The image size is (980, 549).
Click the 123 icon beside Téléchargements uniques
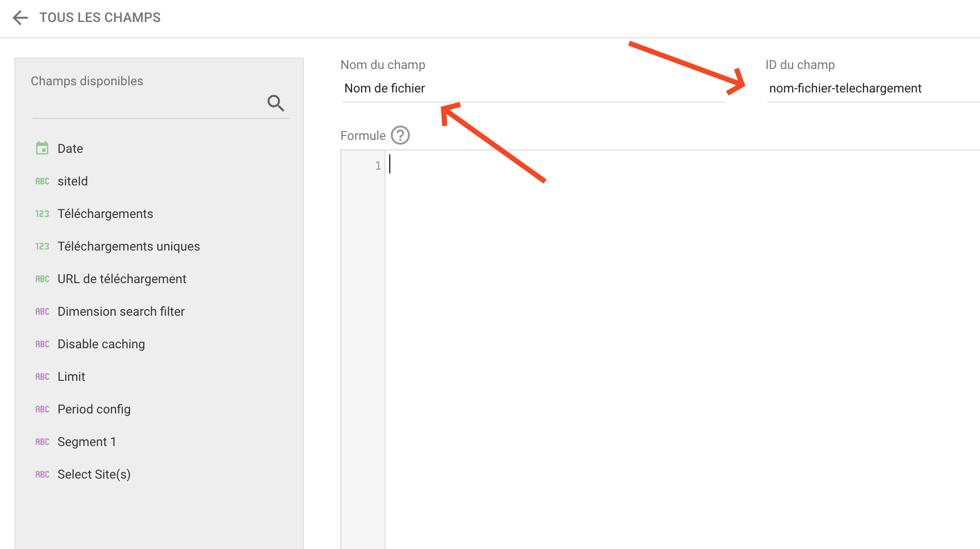tap(42, 246)
